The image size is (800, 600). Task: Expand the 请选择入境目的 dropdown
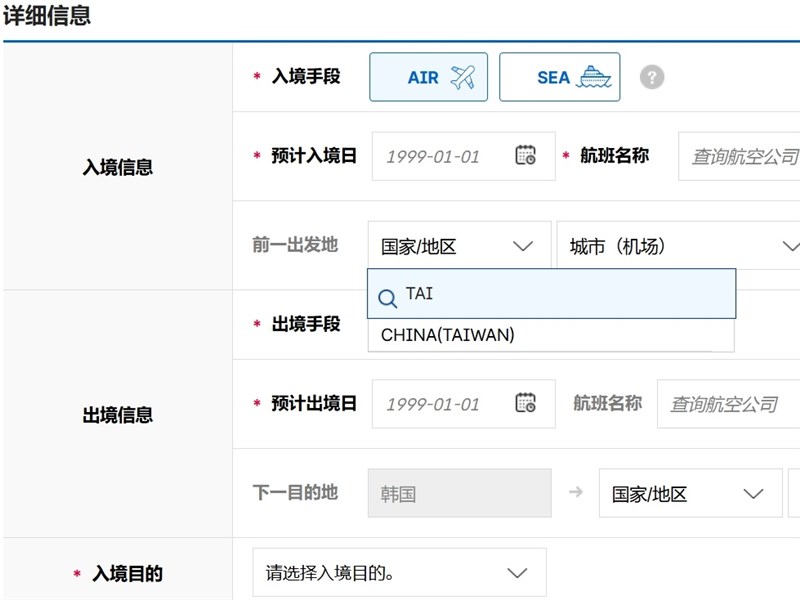click(x=399, y=573)
